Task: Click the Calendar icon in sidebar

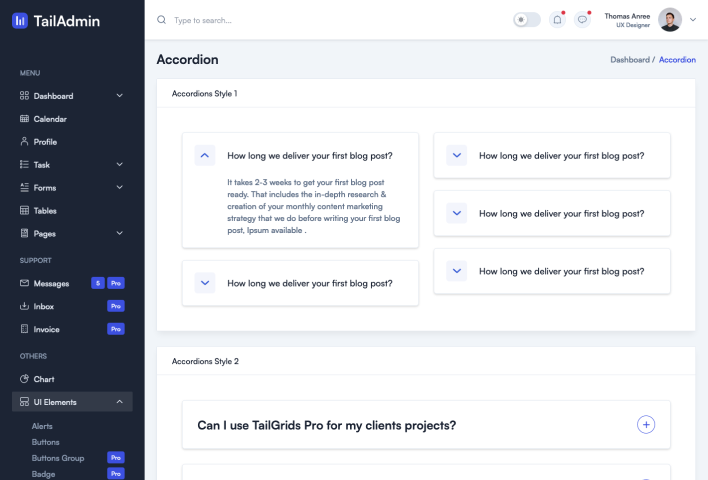Action: click(25, 119)
